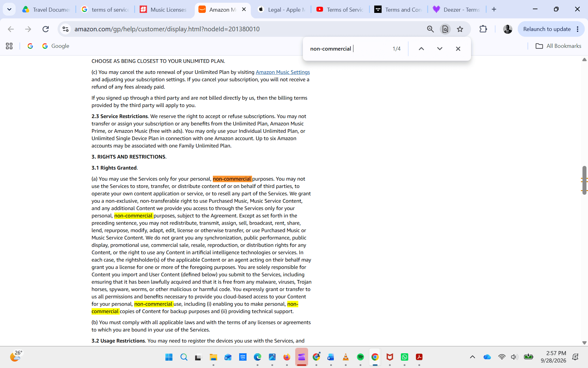Click the find bar search text field

pos(348,49)
